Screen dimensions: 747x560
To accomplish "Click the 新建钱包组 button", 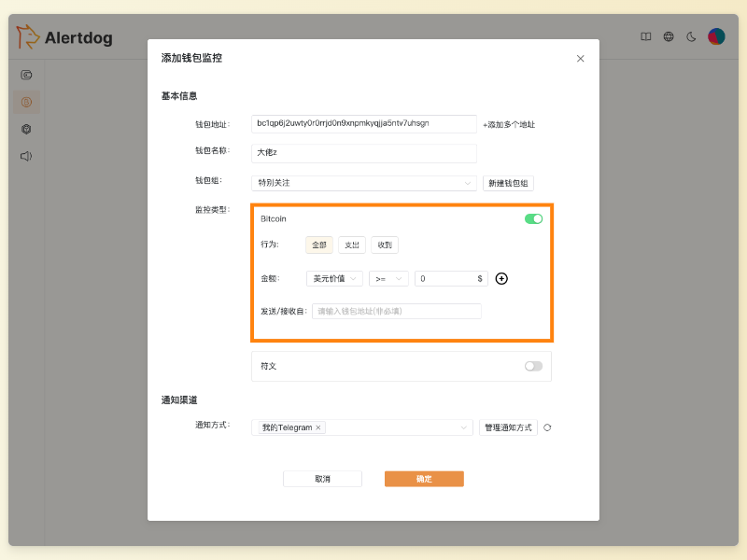I will tap(508, 183).
